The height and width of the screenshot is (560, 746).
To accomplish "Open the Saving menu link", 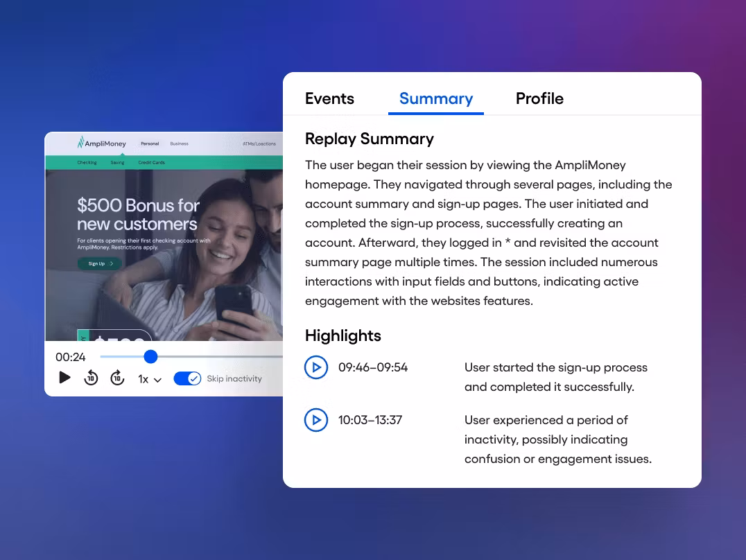I will (x=117, y=163).
